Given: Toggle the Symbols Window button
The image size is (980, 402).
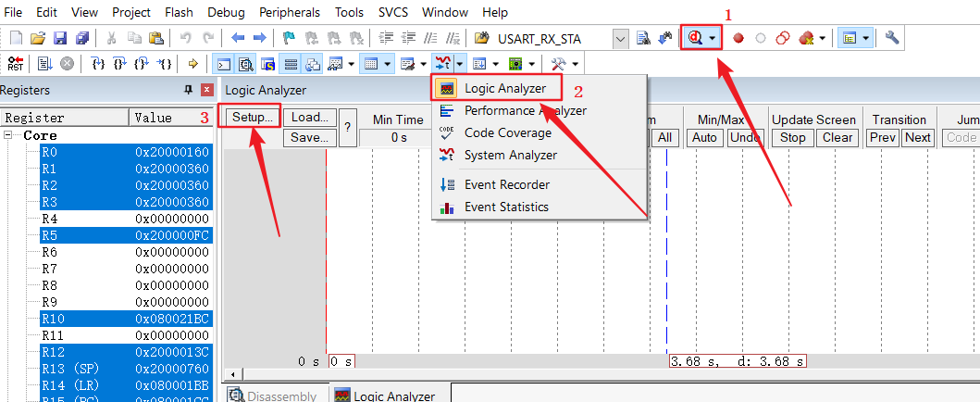Looking at the screenshot, I should pyautogui.click(x=267, y=64).
